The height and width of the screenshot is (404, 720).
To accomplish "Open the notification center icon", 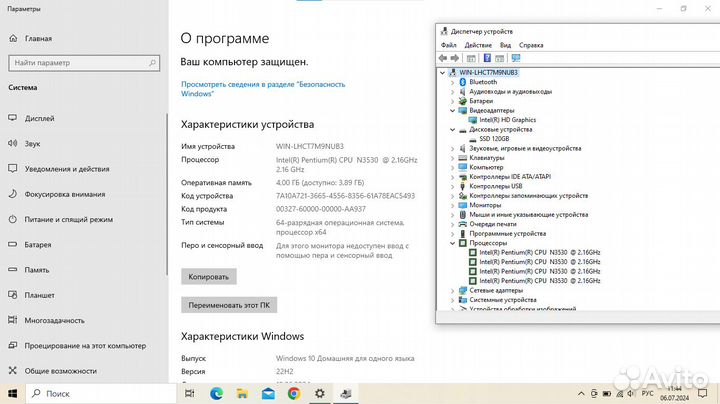I will pyautogui.click(x=703, y=393).
